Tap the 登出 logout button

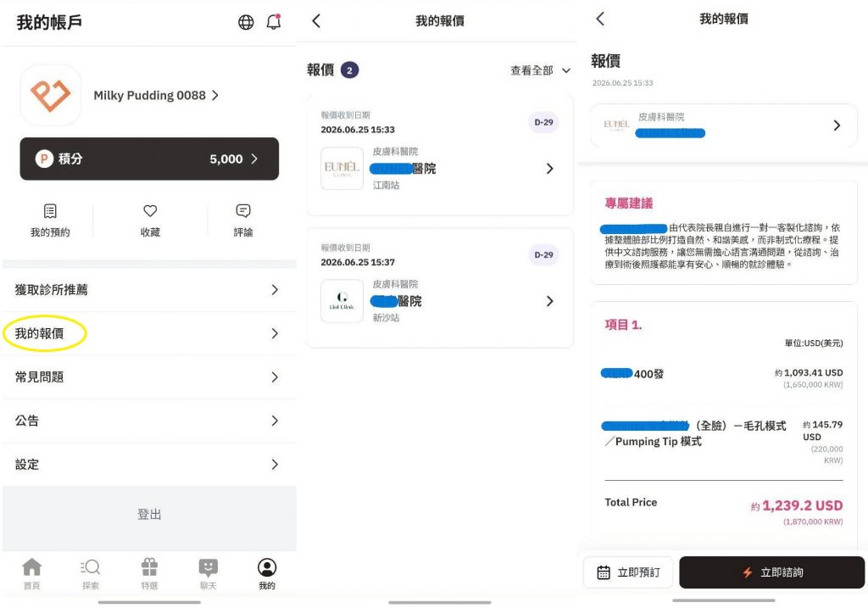click(149, 515)
